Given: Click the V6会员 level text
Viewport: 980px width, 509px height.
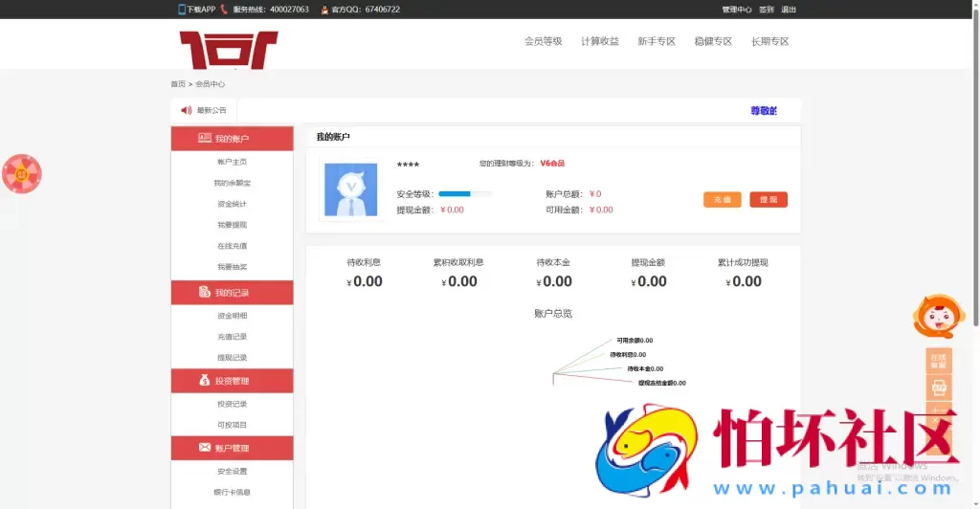Looking at the screenshot, I should (x=552, y=163).
